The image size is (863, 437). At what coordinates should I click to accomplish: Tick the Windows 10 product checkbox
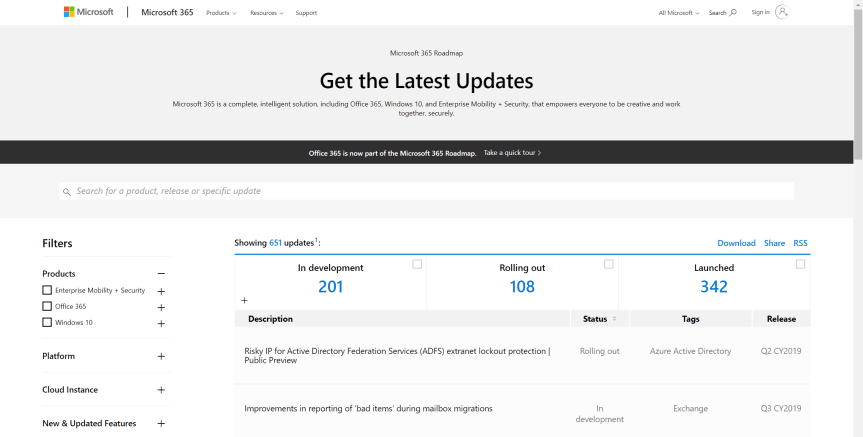coord(47,322)
